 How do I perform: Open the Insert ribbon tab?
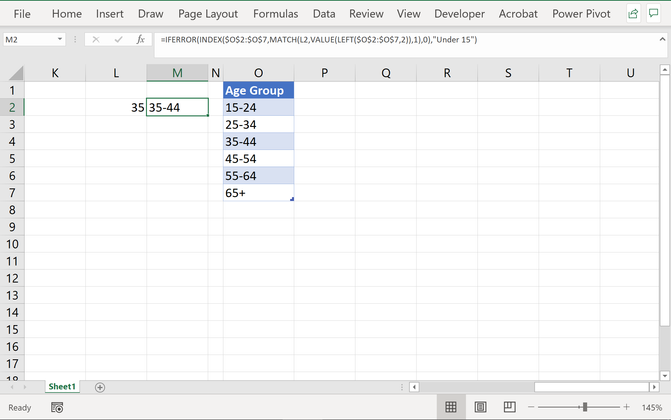coord(110,14)
